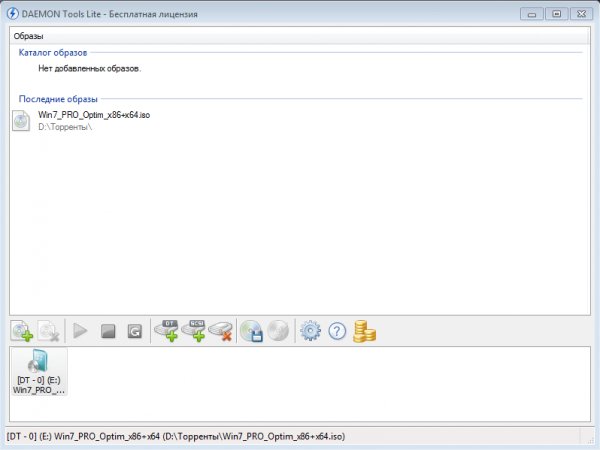Click the Remove Image toolbar icon

point(49,331)
